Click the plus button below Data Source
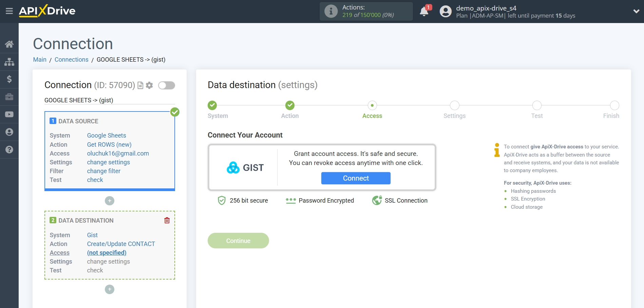644x308 pixels. click(109, 201)
